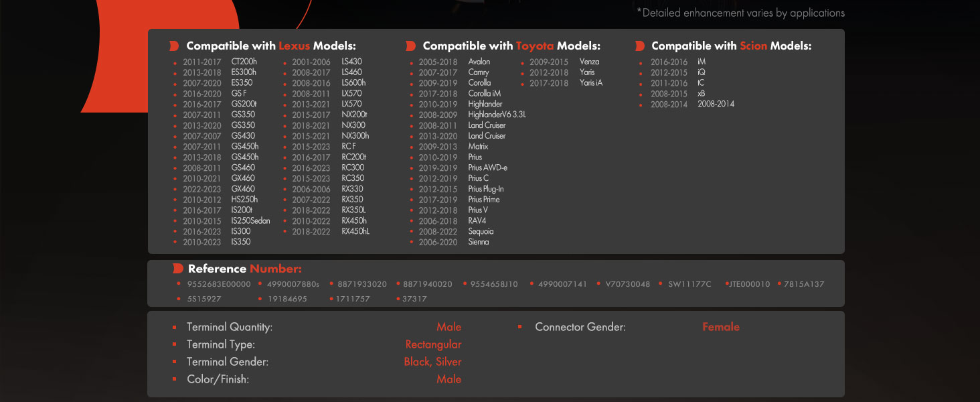Click reference number 8871933020
980x402 pixels.
click(x=362, y=284)
